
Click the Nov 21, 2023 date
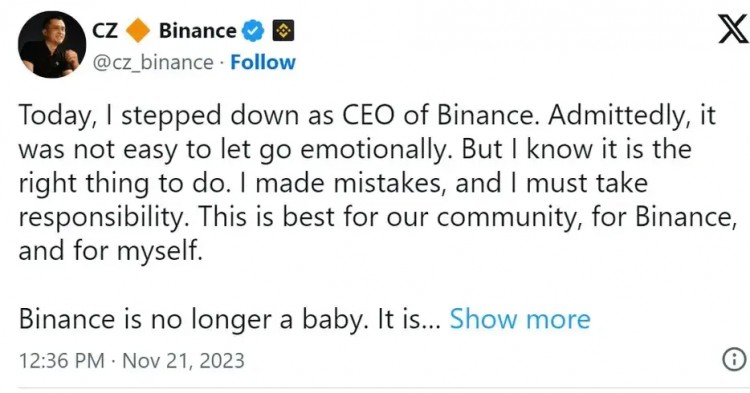pyautogui.click(x=183, y=360)
